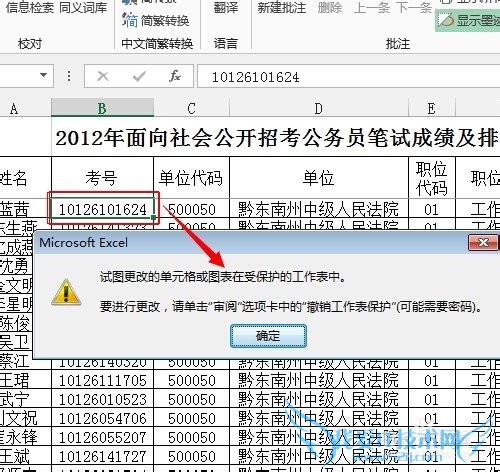Viewport: 500px width, 472px height.
Task: Select the column A header
Action: [x=25, y=108]
